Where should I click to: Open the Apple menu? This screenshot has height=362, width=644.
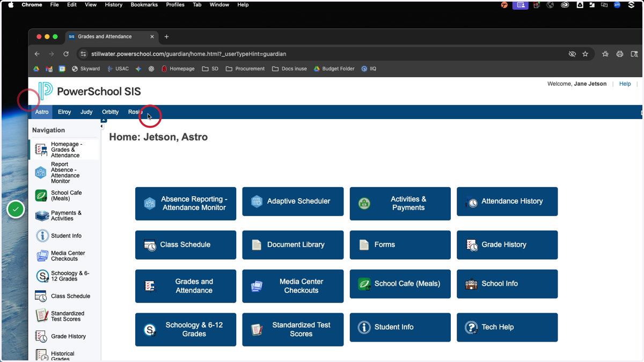11,5
